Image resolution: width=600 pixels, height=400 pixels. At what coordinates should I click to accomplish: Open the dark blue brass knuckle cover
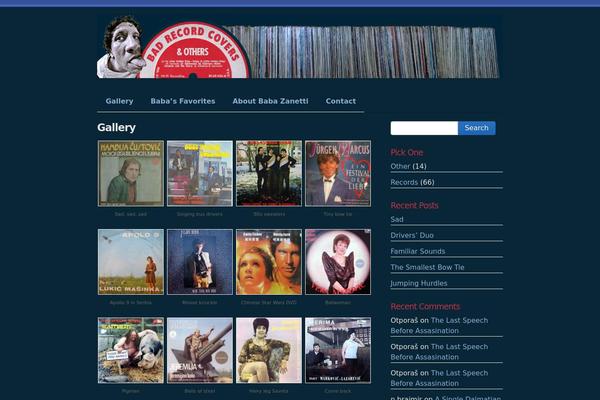200,262
